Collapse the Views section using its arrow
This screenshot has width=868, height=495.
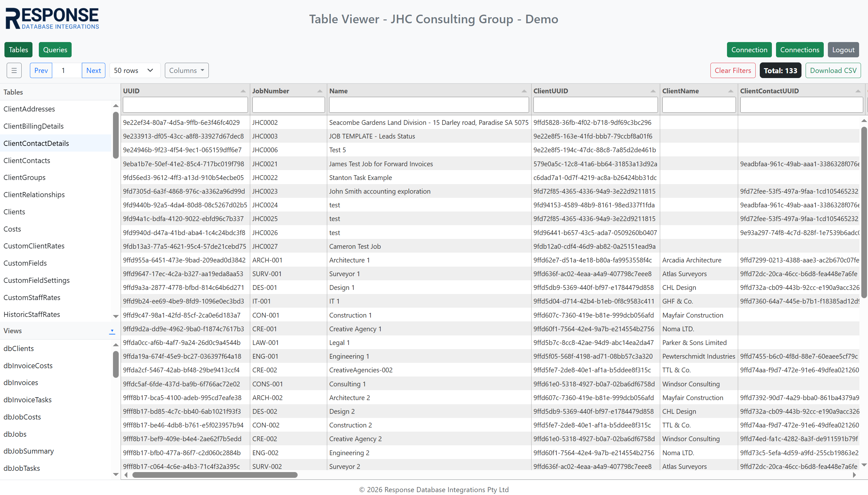pos(112,331)
